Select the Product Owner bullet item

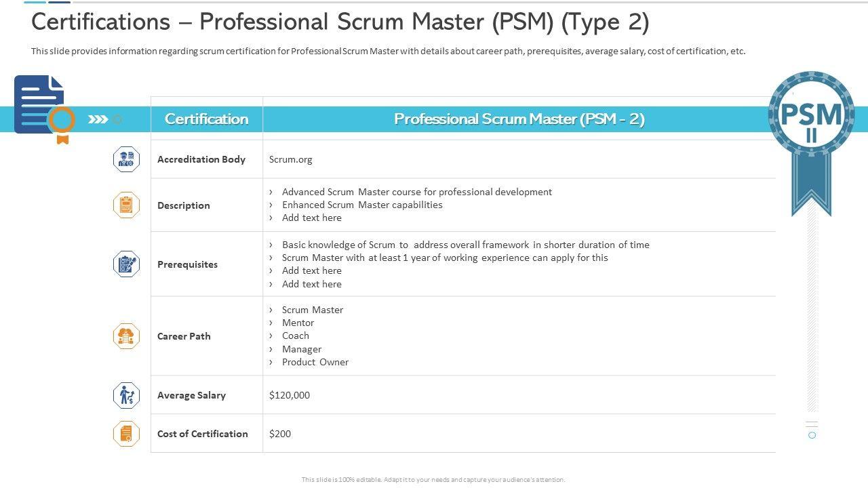click(315, 362)
